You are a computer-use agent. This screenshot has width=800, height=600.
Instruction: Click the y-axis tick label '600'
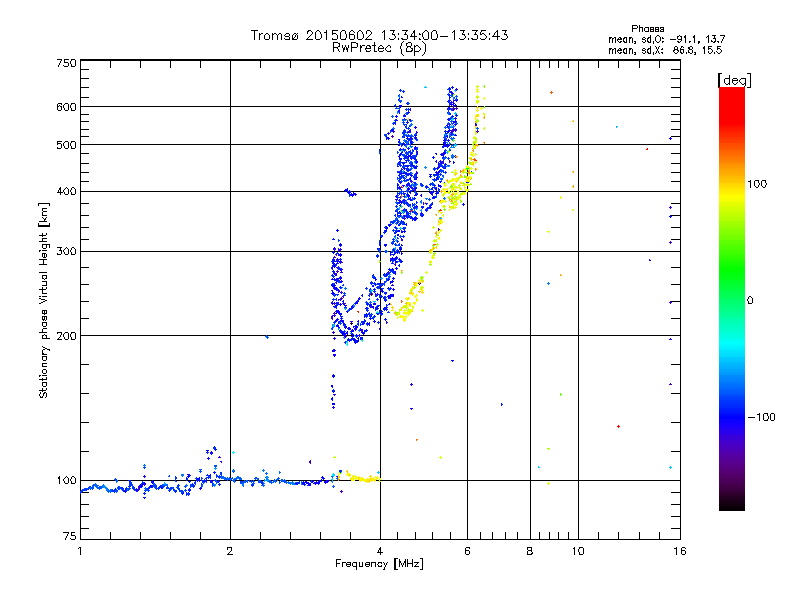(x=67, y=107)
